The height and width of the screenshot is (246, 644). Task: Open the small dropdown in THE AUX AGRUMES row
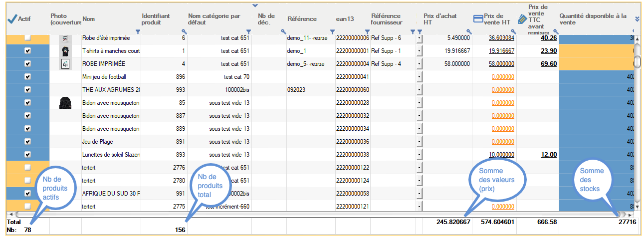(419, 90)
